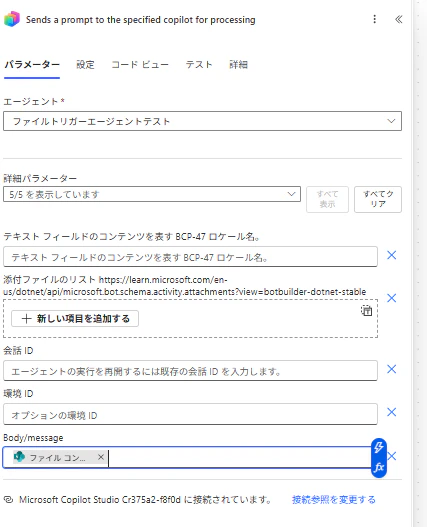Remove the BCP-47 locale parameter
Image resolution: width=427 pixels, height=527 pixels.
click(391, 255)
